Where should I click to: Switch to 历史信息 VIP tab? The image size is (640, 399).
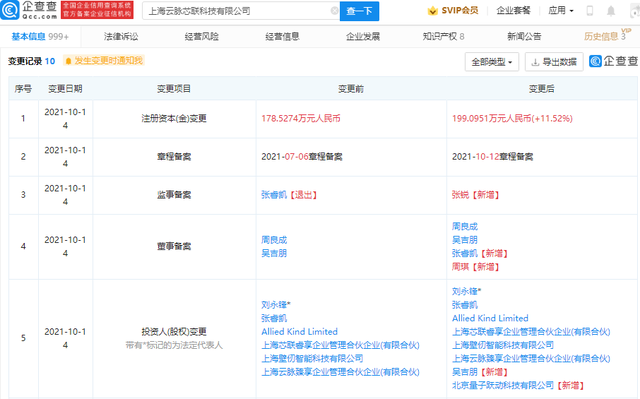pyautogui.click(x=605, y=36)
